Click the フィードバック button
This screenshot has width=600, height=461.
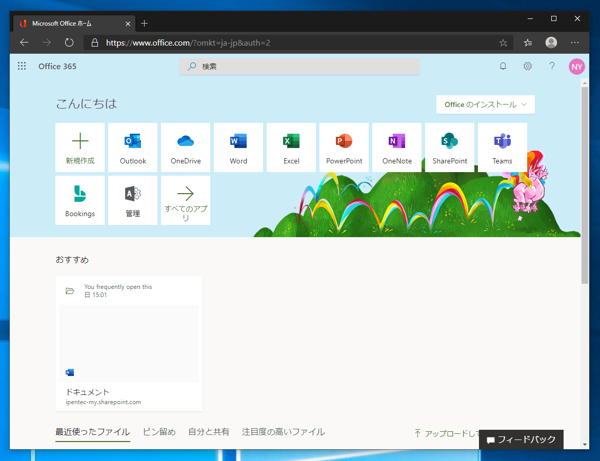pos(521,440)
